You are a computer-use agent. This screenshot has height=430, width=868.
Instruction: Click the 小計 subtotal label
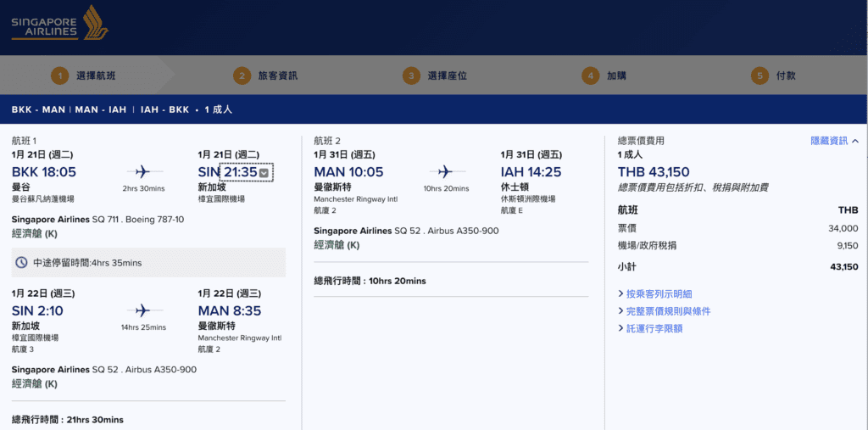pyautogui.click(x=626, y=267)
